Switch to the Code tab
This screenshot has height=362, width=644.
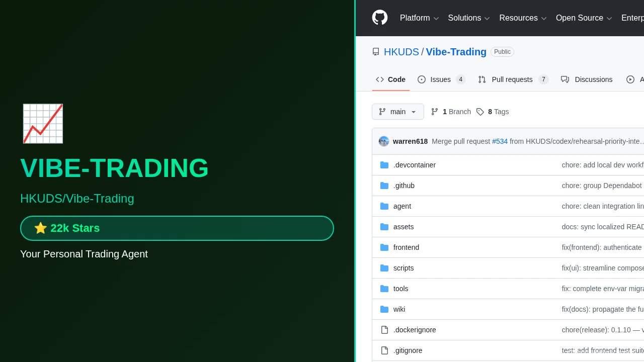coord(390,79)
